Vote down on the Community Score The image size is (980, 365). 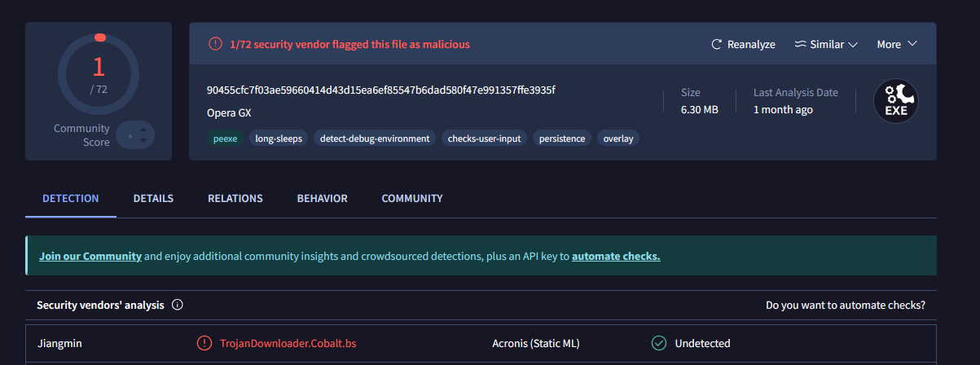point(143,140)
